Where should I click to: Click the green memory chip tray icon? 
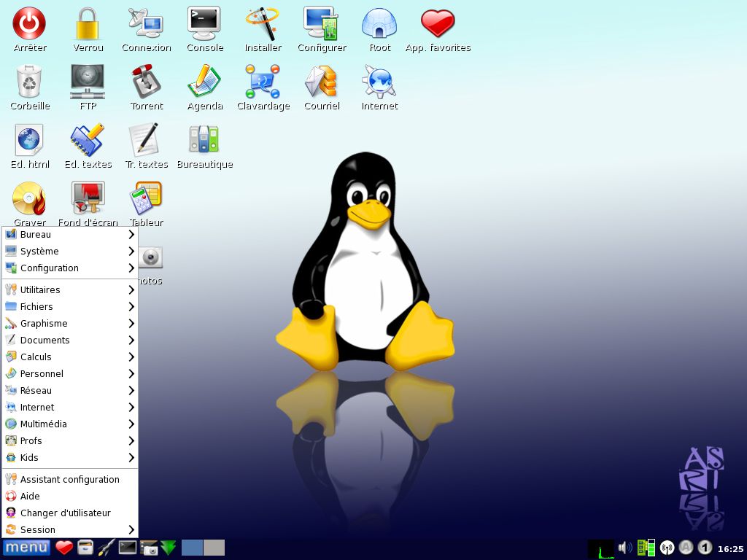tap(646, 548)
